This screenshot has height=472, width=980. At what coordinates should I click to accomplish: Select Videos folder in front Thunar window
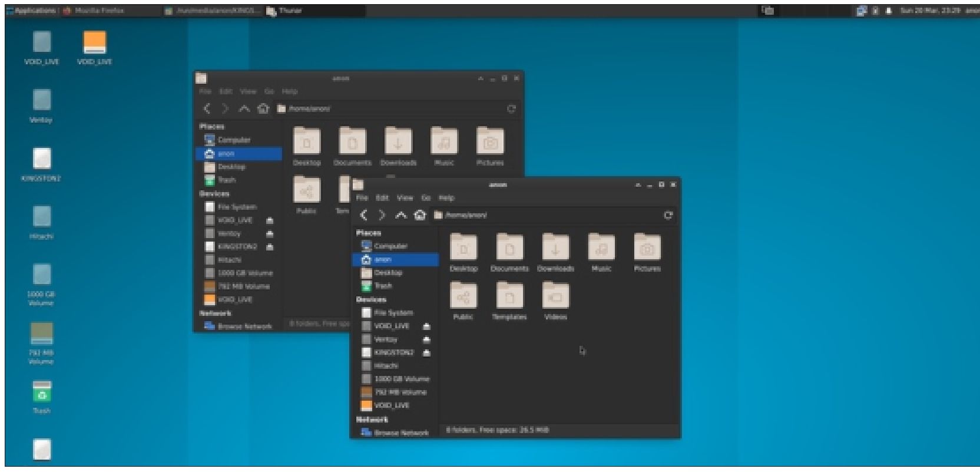(x=555, y=301)
